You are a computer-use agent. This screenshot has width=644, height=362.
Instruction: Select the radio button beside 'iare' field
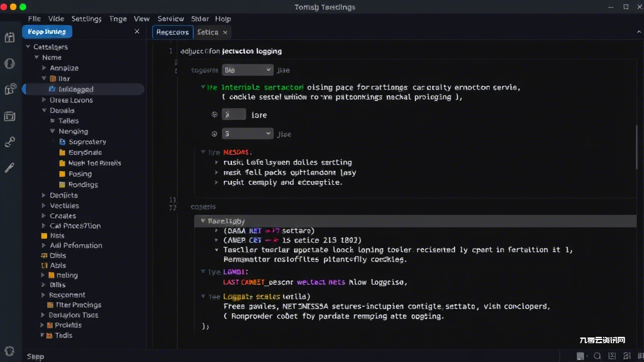(x=214, y=114)
